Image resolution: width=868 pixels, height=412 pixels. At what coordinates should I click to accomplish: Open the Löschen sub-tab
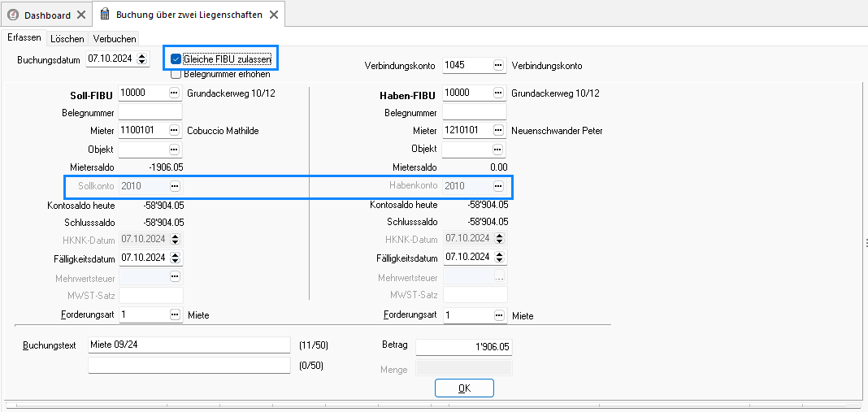(x=67, y=39)
